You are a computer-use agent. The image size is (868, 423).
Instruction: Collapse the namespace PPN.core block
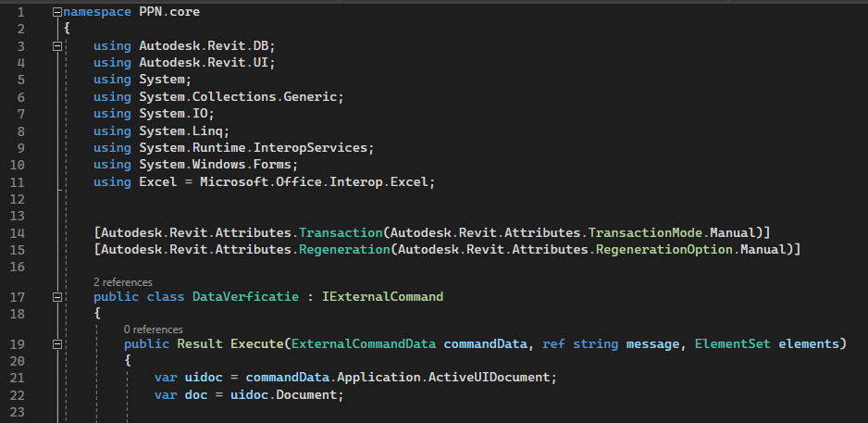click(x=57, y=12)
